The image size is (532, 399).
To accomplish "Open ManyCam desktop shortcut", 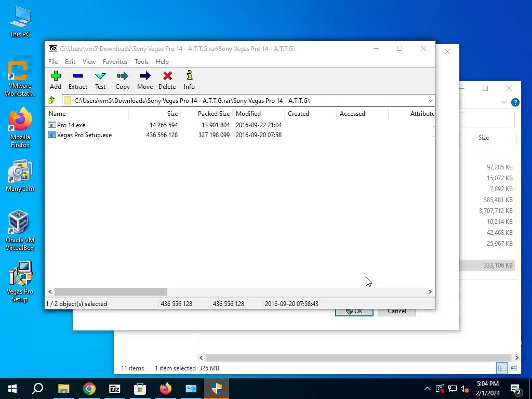I will (20, 176).
